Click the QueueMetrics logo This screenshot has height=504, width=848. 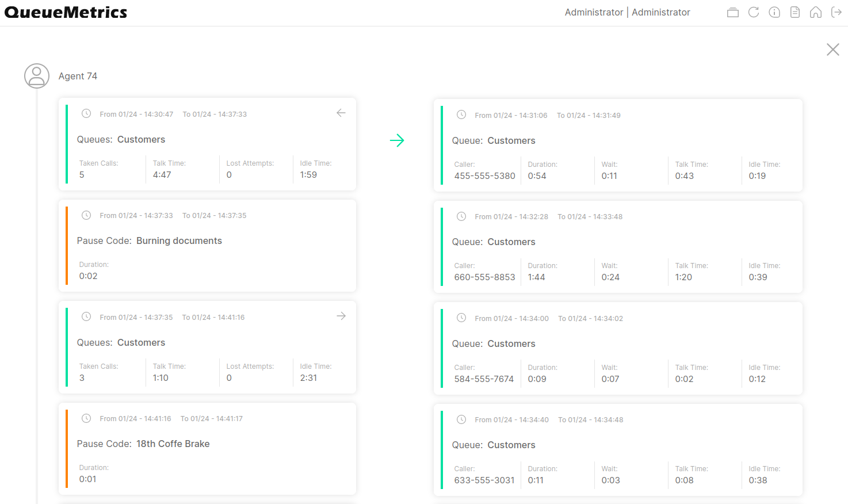pyautogui.click(x=66, y=13)
